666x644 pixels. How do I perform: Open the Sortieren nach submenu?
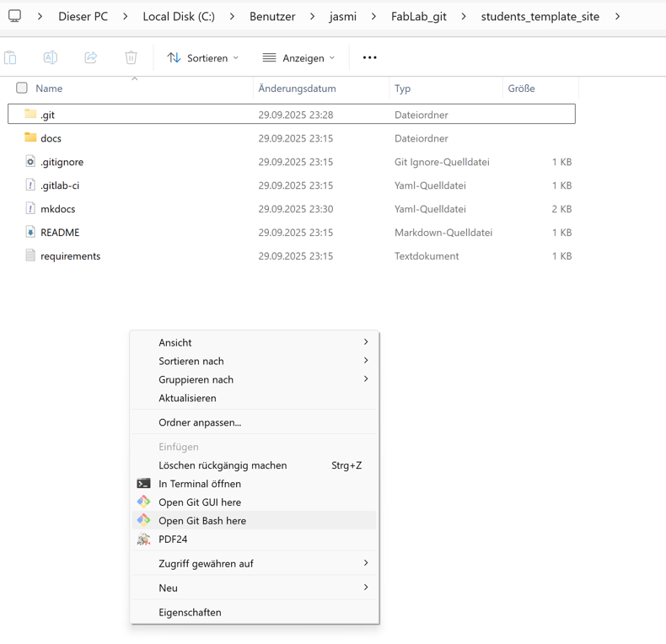(254, 361)
